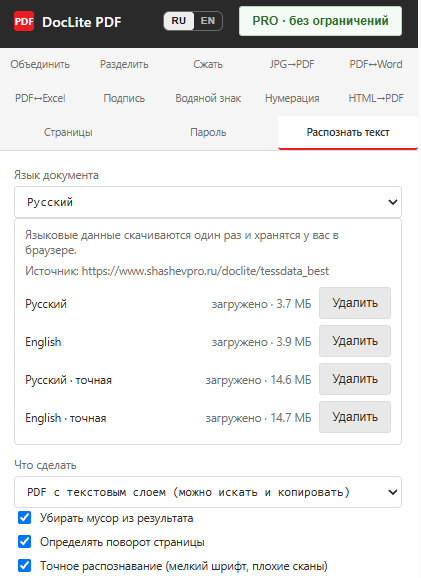This screenshot has width=421, height=578.
Task: Click the 'загружено · 3.7 МБ' status
Action: tap(261, 304)
